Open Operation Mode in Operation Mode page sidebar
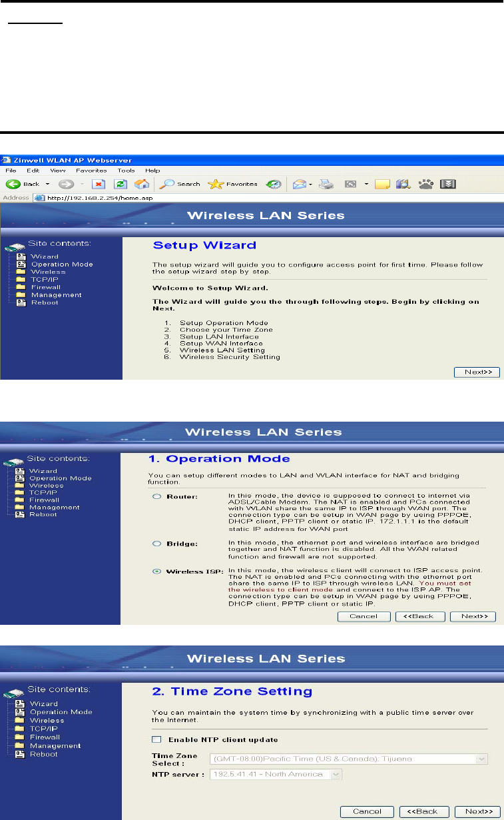 pyautogui.click(x=61, y=478)
